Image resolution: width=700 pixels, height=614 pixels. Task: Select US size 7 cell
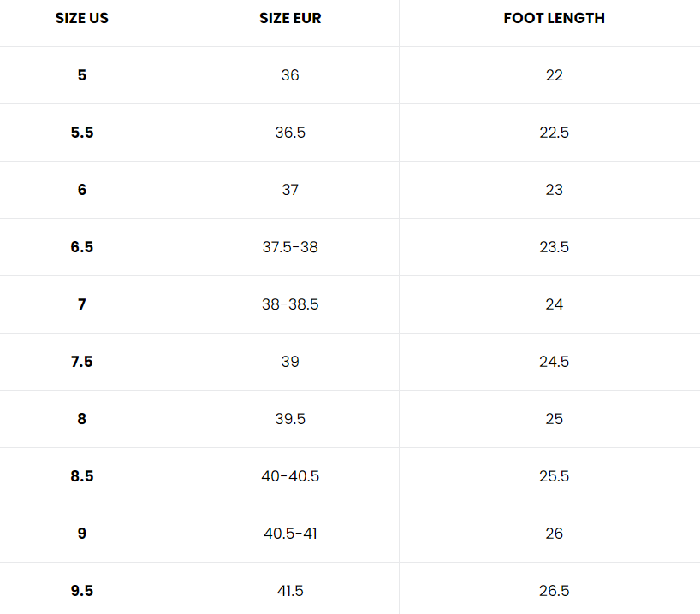pos(82,304)
